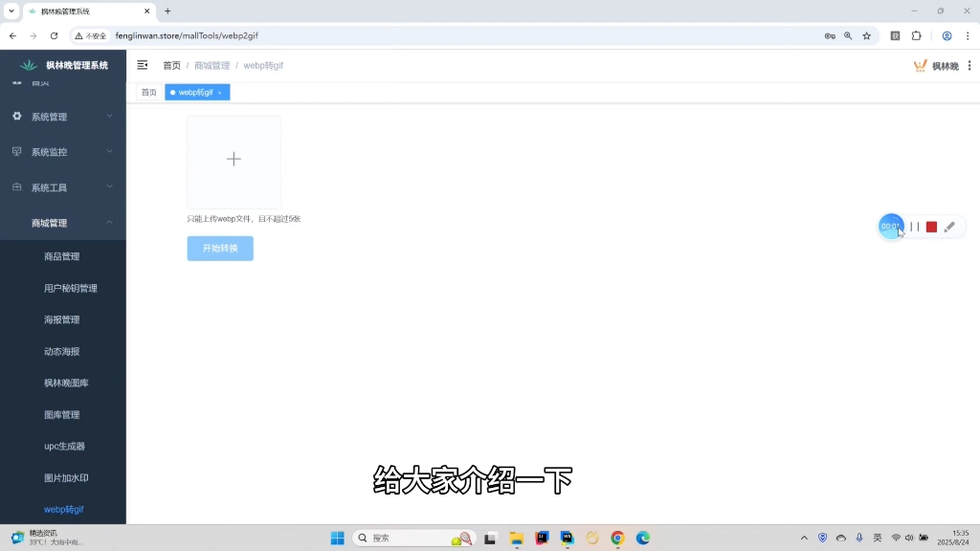Image resolution: width=980 pixels, height=551 pixels.
Task: Click the 开始转换 button
Action: point(220,248)
